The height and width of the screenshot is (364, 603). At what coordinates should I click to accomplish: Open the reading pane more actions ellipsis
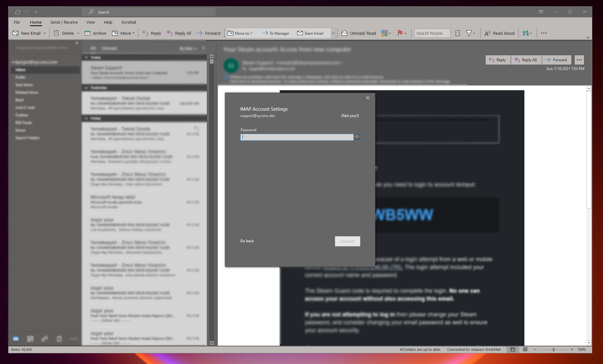click(579, 60)
